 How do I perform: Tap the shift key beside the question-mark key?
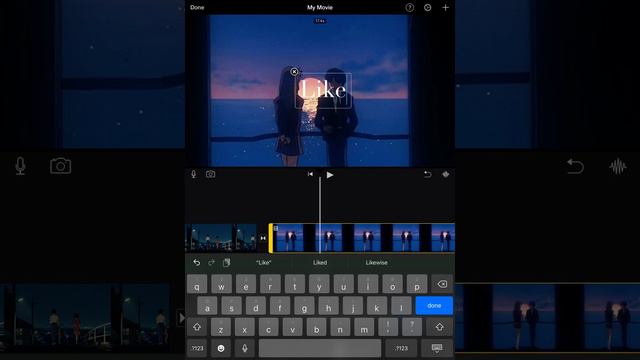[x=440, y=327]
